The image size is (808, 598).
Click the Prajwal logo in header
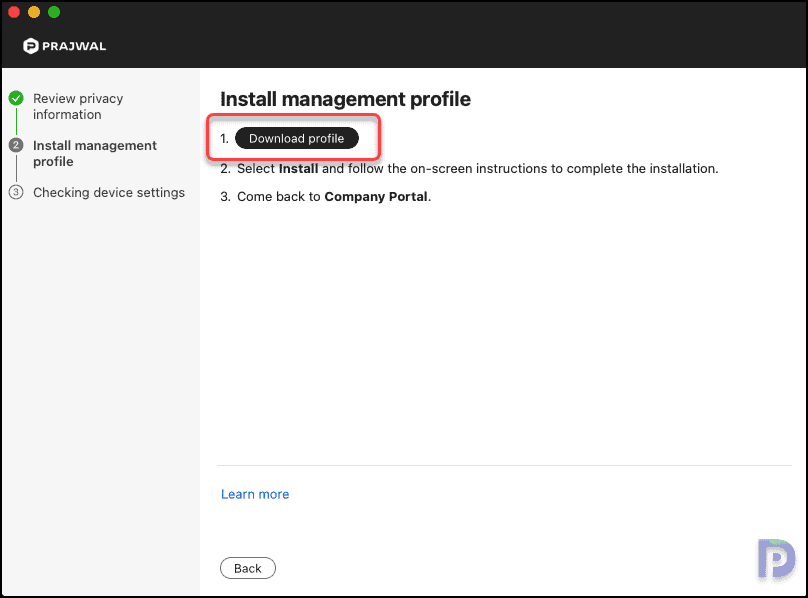tap(64, 46)
